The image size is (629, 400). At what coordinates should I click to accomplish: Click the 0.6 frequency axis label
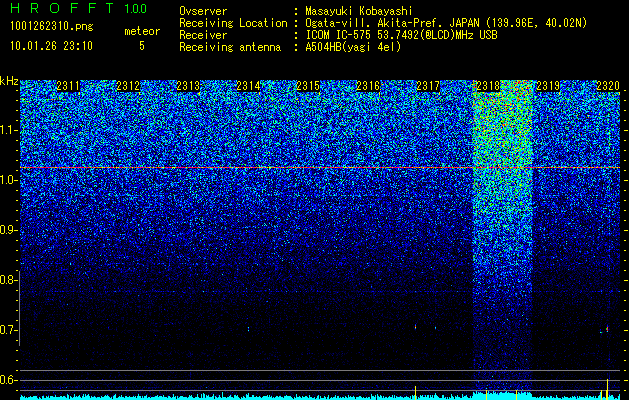pos(8,380)
